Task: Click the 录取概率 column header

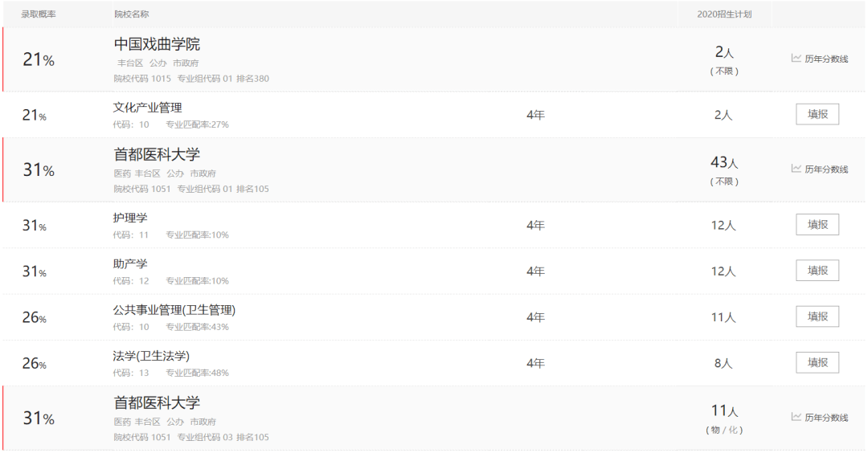Action: [39, 14]
